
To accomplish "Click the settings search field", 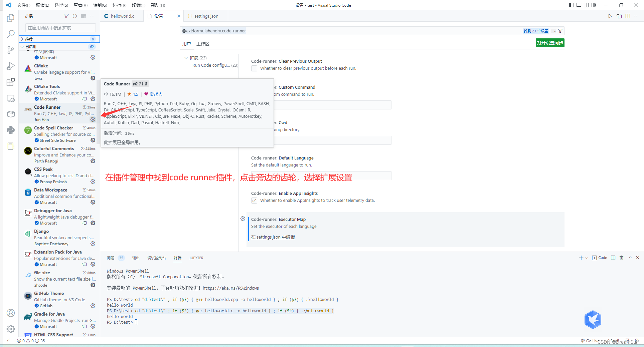I will 351,31.
